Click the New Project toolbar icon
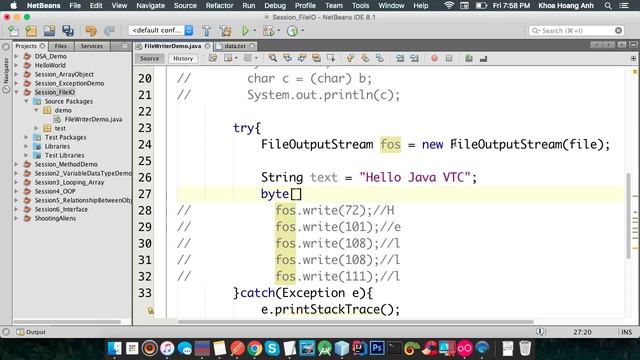This screenshot has width=640, height=360. (31, 31)
